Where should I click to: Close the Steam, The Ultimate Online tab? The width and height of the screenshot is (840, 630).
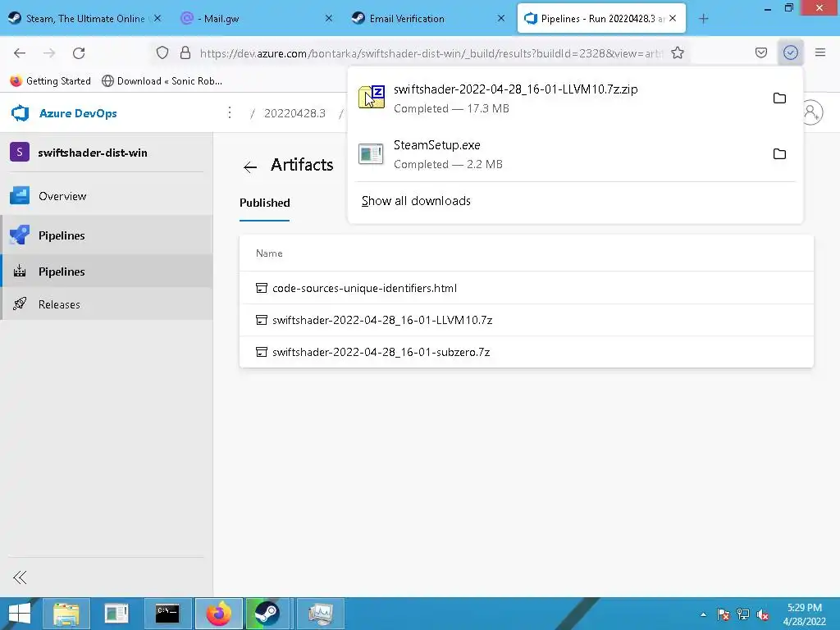[157, 18]
